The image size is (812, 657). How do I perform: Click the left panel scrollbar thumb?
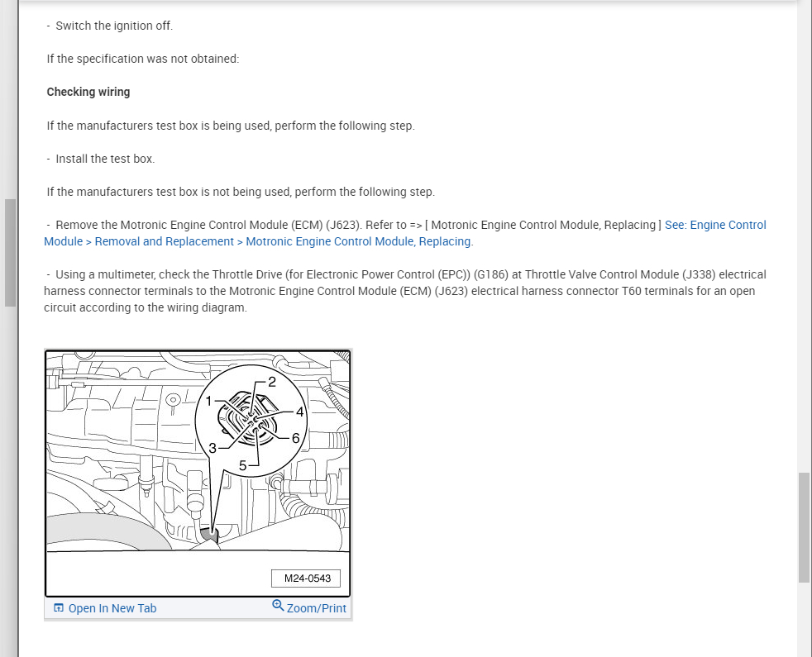(x=11, y=253)
